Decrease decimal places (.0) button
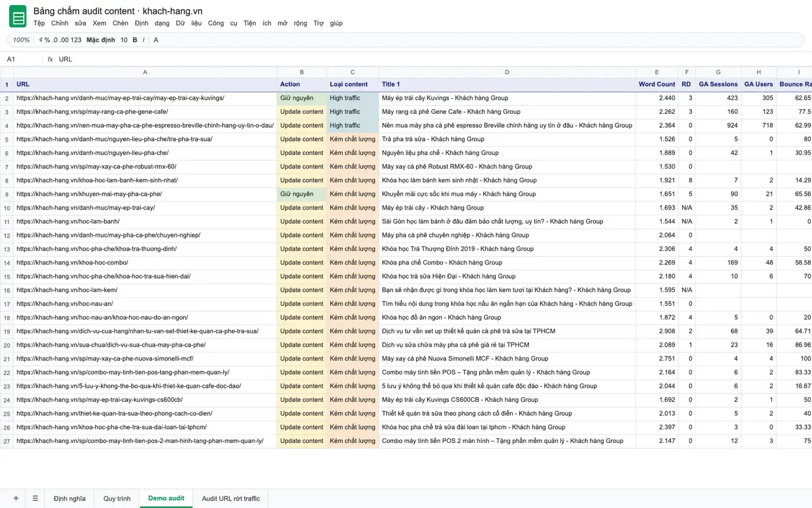 coord(55,40)
